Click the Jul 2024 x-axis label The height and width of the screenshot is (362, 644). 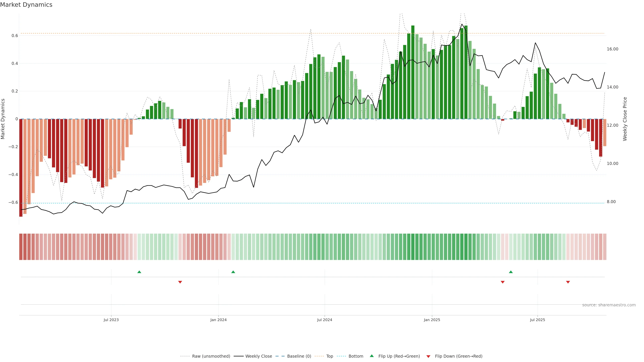325,320
